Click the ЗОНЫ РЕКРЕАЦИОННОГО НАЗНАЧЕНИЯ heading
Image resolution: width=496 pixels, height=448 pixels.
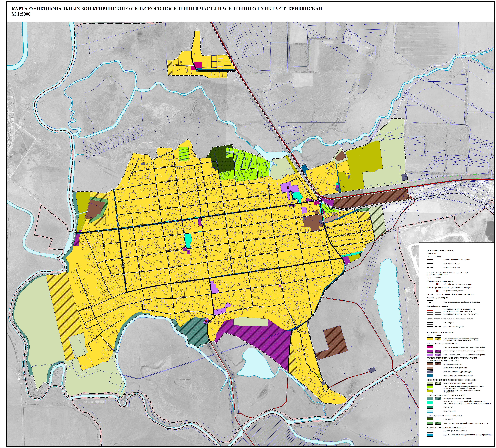(x=446, y=395)
